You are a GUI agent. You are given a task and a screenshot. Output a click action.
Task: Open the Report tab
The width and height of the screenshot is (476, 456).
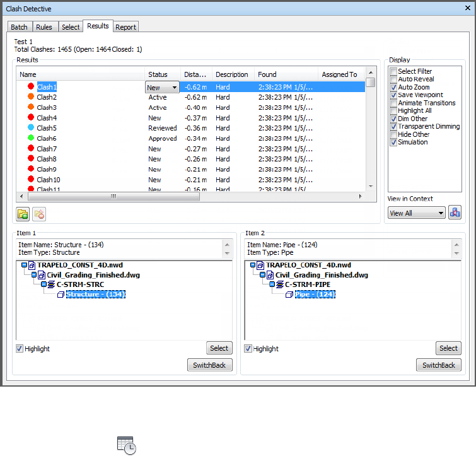(125, 27)
